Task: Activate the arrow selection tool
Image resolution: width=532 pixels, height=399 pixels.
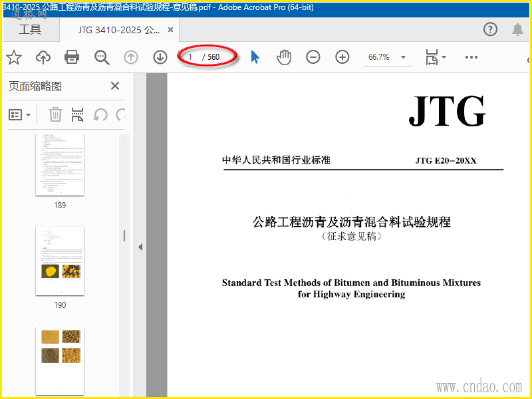Action: 255,57
